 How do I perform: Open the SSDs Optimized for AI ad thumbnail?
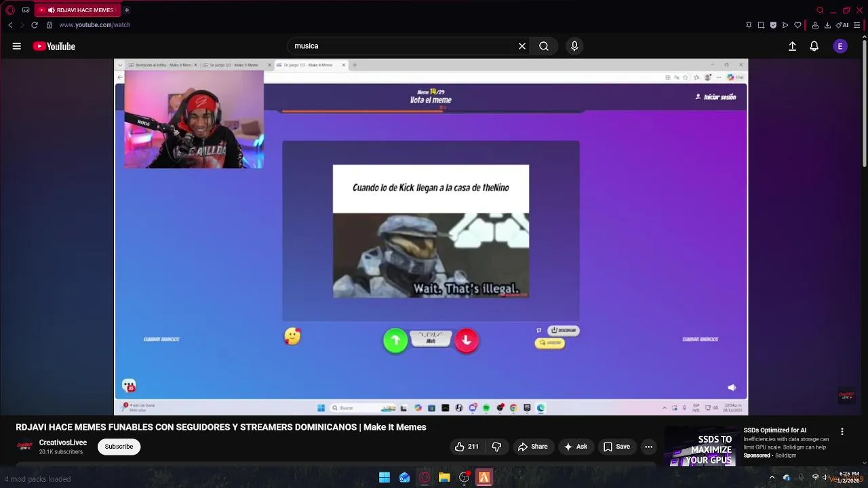click(702, 447)
